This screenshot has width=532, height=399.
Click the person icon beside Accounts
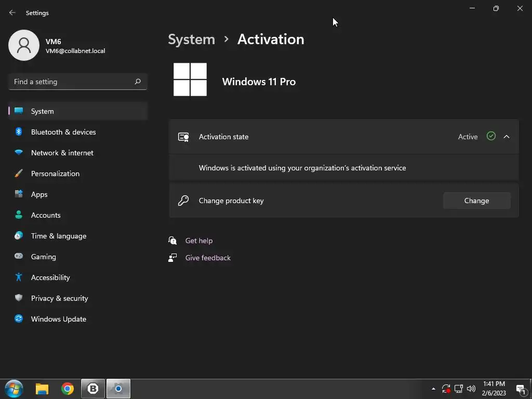click(19, 215)
